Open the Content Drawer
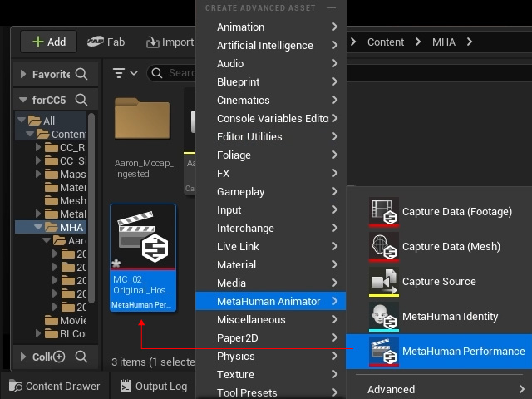Screen dimensions: 532x399 click(x=55, y=386)
